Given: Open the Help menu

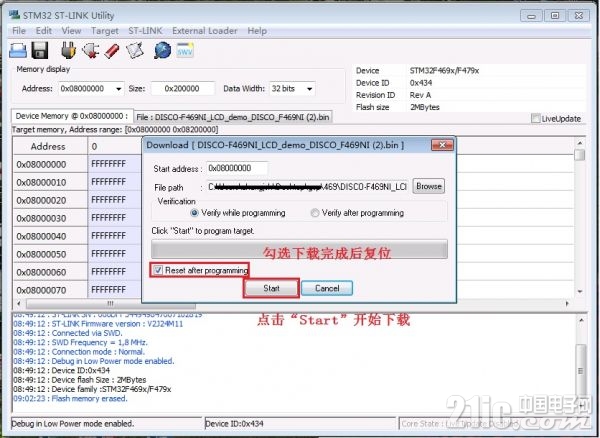Looking at the screenshot, I should [x=257, y=31].
